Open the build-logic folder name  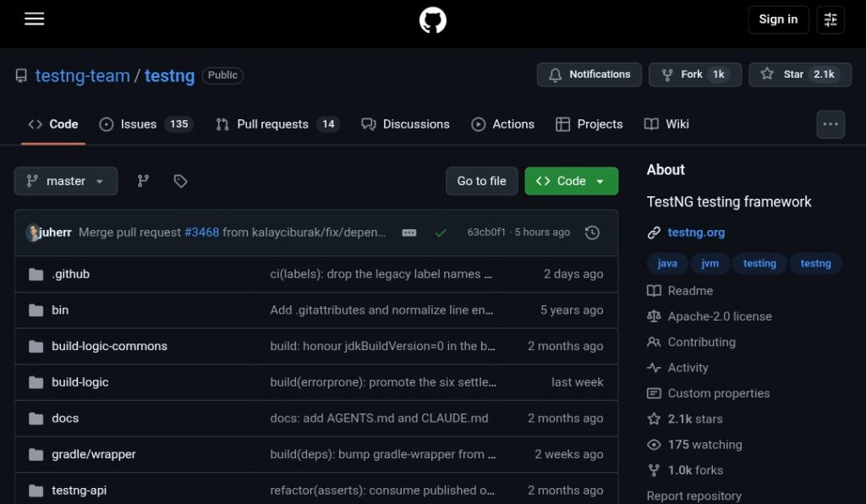pyautogui.click(x=80, y=382)
